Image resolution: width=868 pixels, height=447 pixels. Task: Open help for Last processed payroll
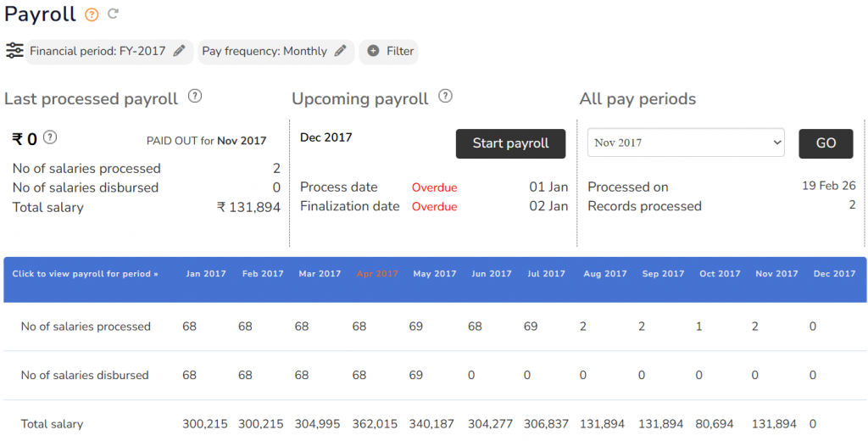point(194,96)
